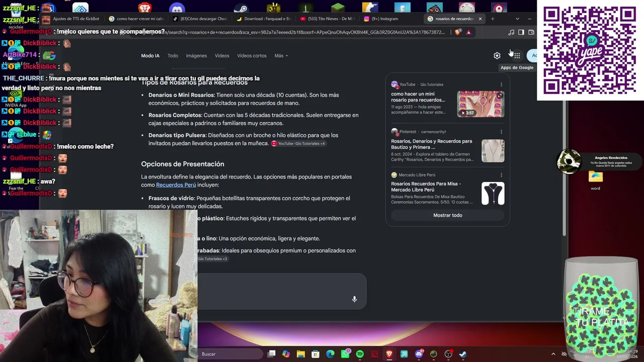Open options for the Mercado Libre Perú result
Screen dimensions: 644x362
(x=501, y=175)
